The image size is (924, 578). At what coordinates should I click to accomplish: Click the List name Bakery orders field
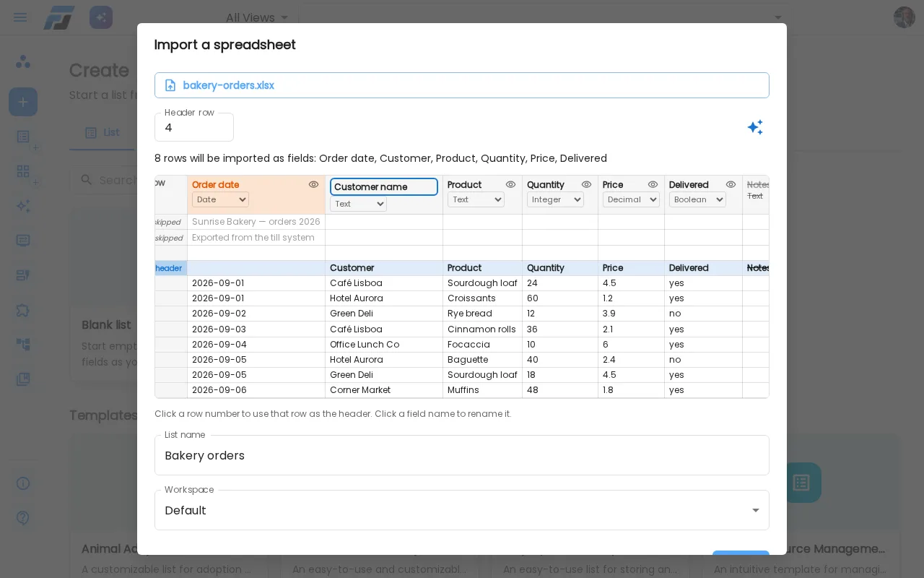(462, 455)
